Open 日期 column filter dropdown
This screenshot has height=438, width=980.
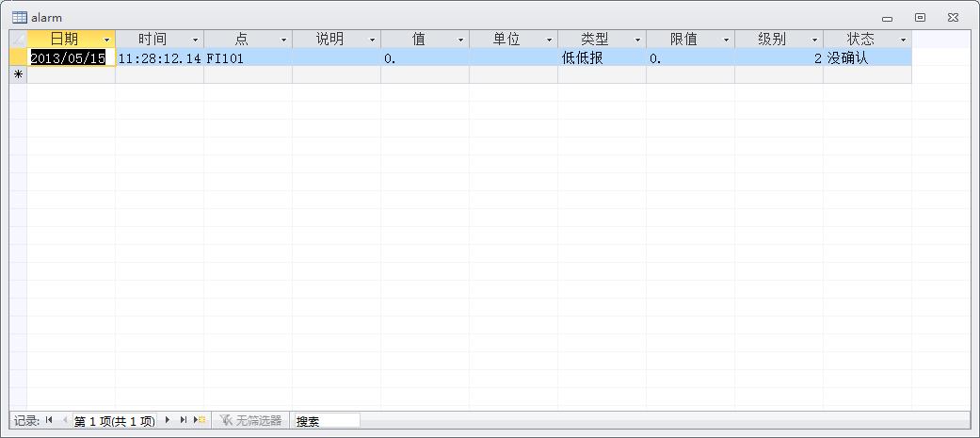pos(106,40)
